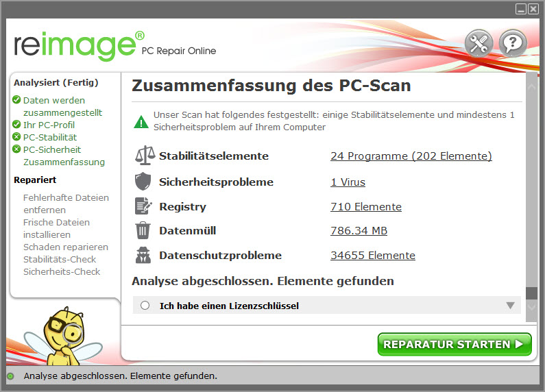
Task: Click the Repariert heading
Action: click(x=35, y=180)
